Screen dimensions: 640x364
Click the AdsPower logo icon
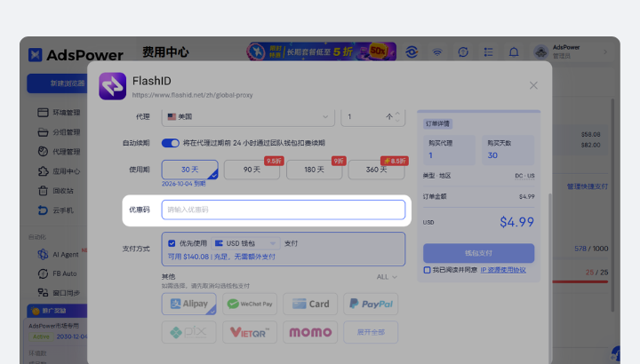35,55
